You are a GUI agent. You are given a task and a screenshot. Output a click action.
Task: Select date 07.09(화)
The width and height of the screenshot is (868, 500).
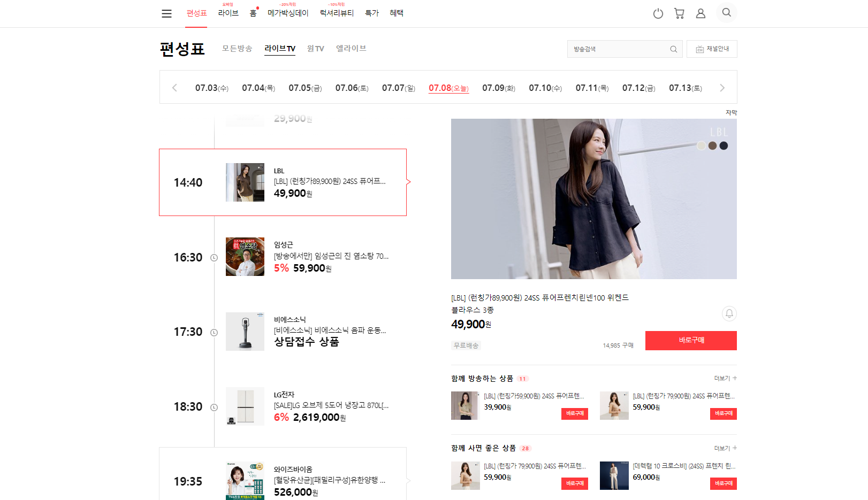click(x=499, y=88)
